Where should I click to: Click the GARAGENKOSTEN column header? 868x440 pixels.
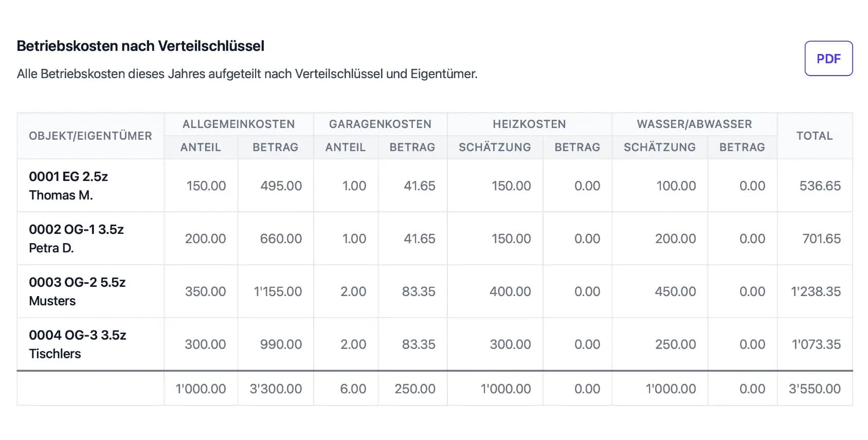pyautogui.click(x=380, y=124)
